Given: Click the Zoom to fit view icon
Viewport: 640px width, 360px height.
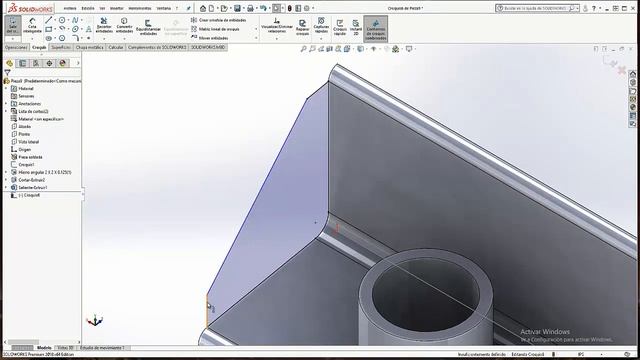Looking at the screenshot, I should coord(304,49).
